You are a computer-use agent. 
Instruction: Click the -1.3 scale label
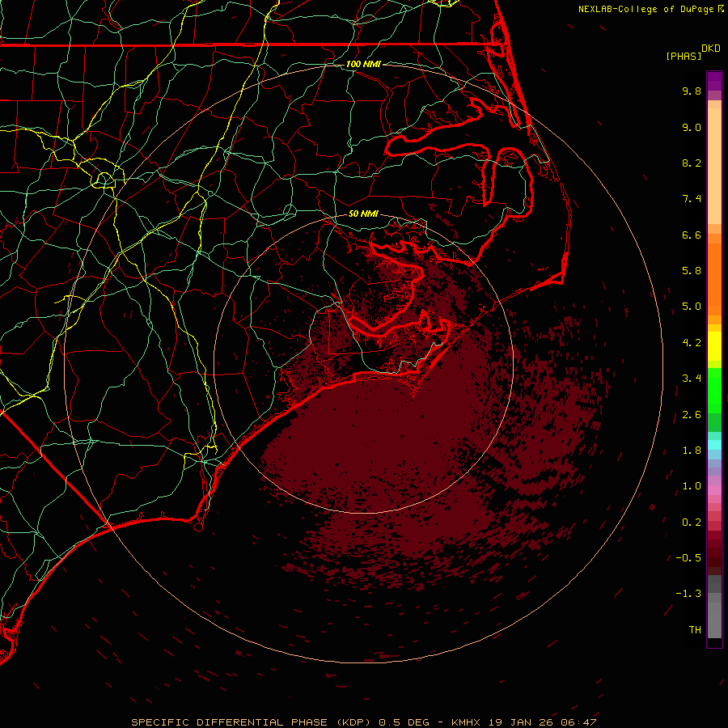(x=688, y=594)
